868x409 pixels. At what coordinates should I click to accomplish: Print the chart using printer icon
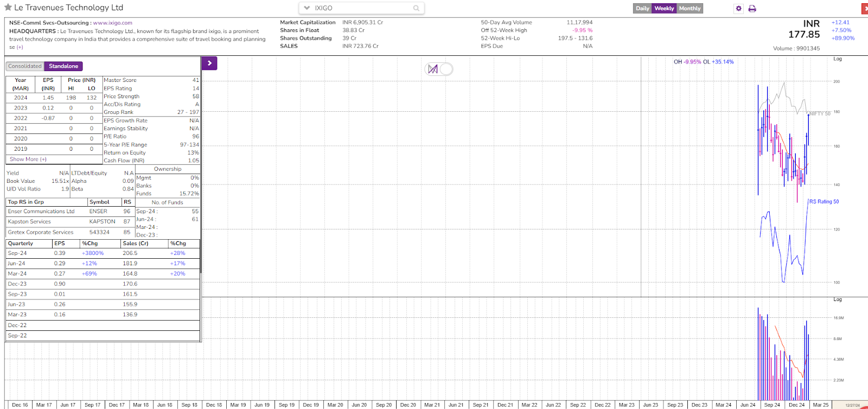(752, 8)
